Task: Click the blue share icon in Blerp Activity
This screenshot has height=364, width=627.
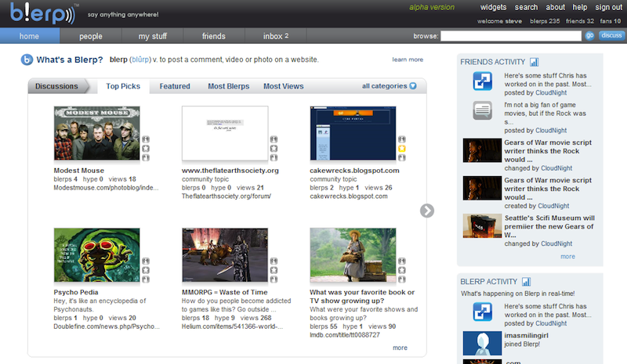Action: tap(482, 312)
